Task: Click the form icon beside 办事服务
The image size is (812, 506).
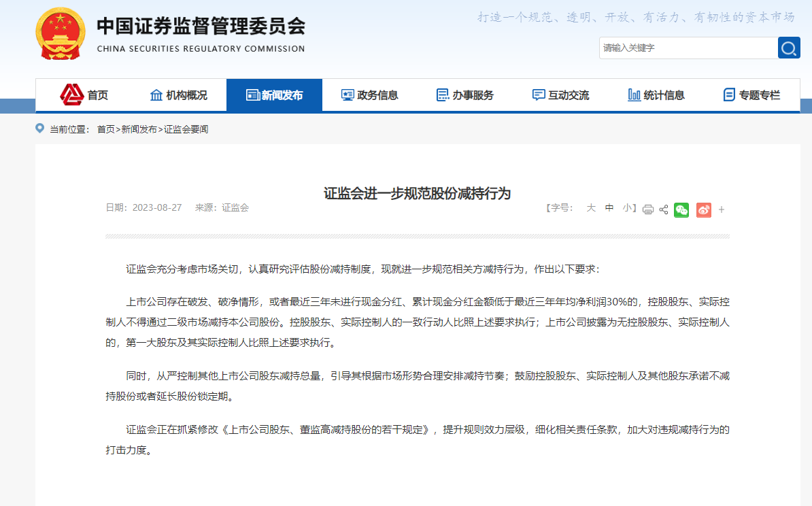Action: [443, 95]
